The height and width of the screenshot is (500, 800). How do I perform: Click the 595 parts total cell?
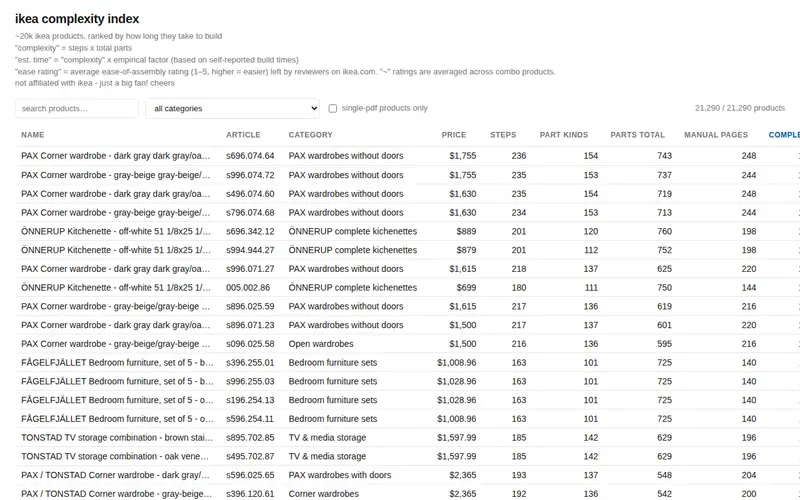click(x=664, y=344)
